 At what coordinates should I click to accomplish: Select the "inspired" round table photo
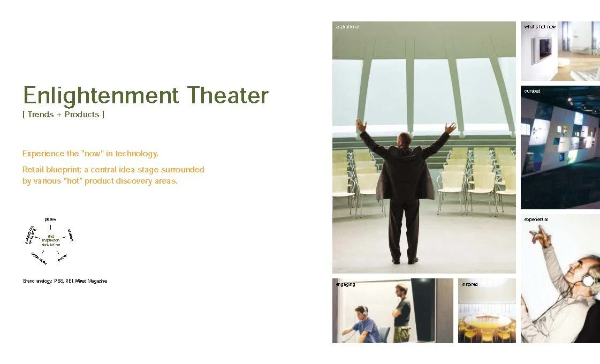[x=487, y=310]
